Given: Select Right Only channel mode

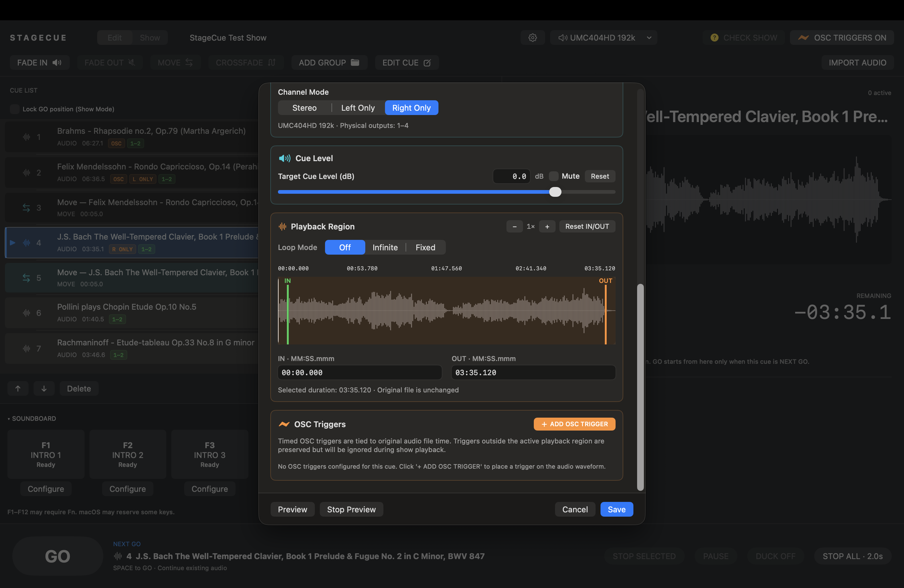Looking at the screenshot, I should click(x=411, y=108).
